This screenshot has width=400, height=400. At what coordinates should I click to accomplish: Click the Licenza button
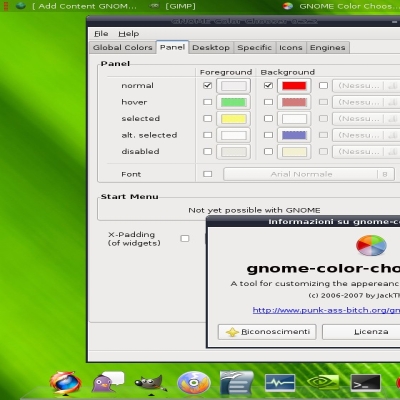361,332
